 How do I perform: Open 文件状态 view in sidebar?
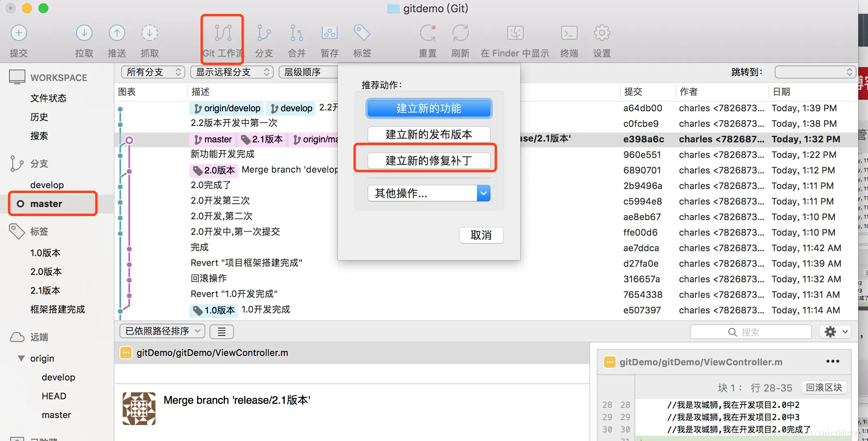click(x=49, y=98)
